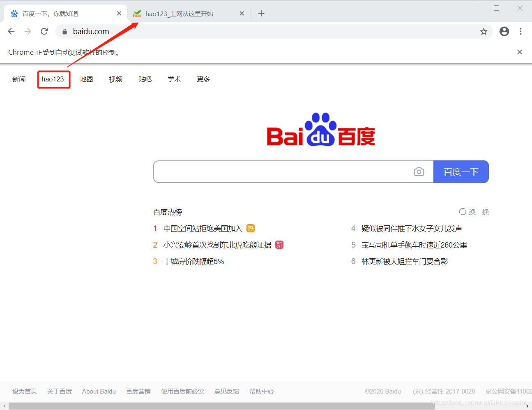The height and width of the screenshot is (410, 532).
Task: Click the 意见反馈 footer link
Action: [x=226, y=391]
